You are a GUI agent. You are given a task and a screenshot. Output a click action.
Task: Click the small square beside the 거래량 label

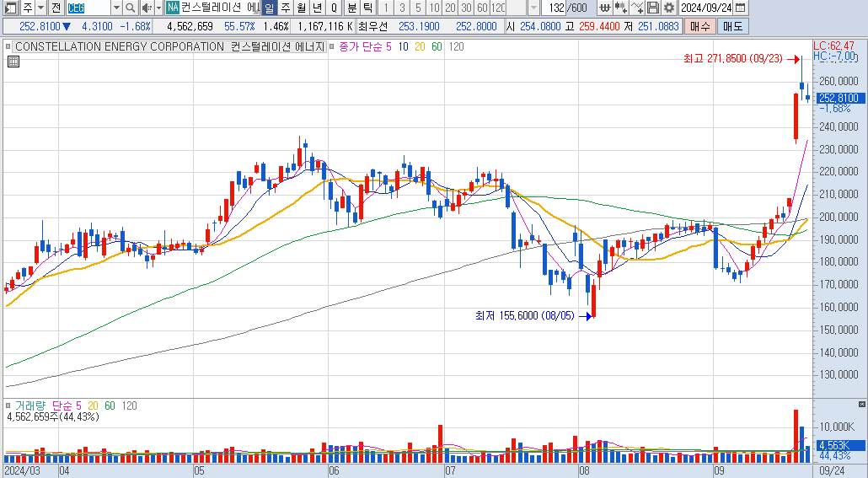coord(8,406)
